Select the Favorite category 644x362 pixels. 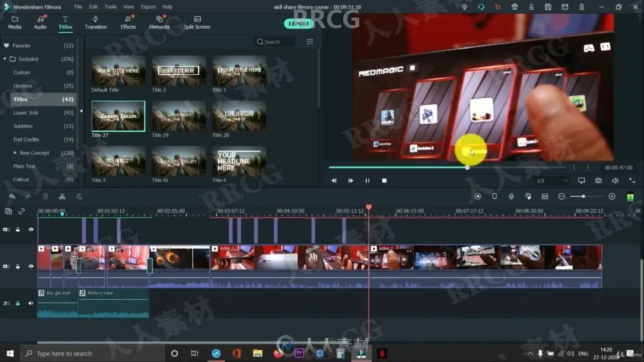[x=38, y=46]
